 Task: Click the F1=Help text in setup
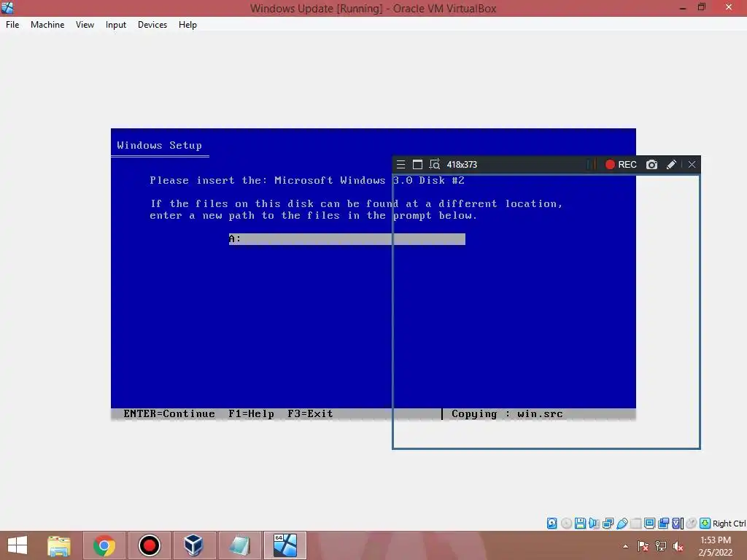coord(251,414)
